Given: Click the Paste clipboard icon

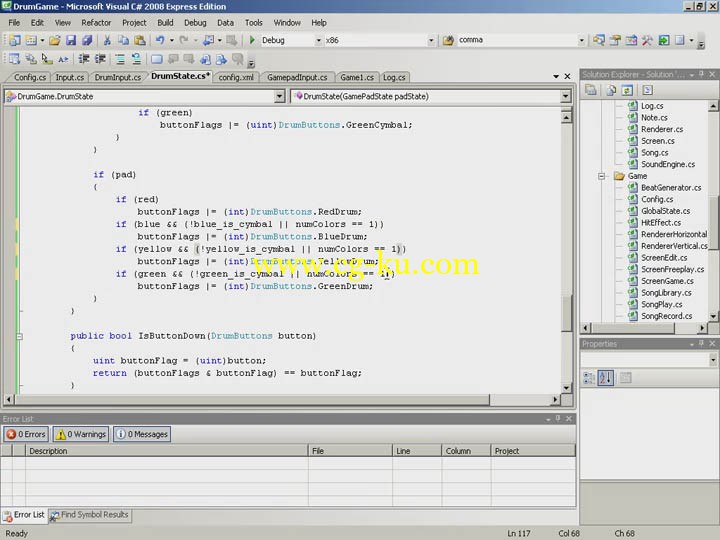Looking at the screenshot, I should [x=140, y=40].
